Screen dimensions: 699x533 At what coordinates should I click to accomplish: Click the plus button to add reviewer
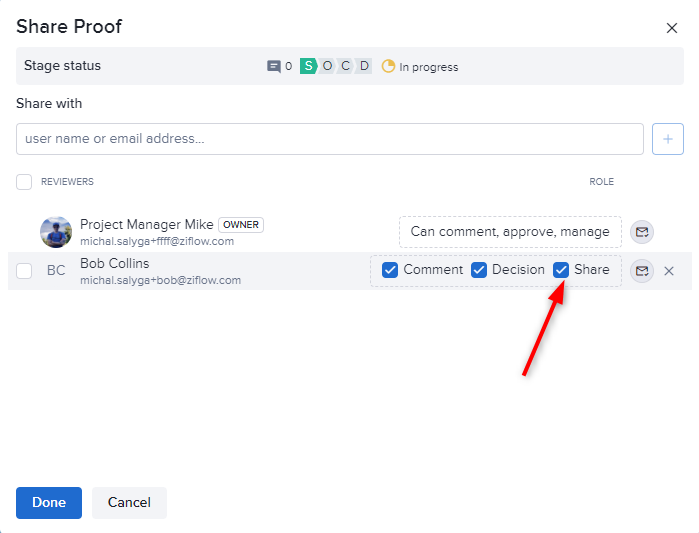(667, 140)
